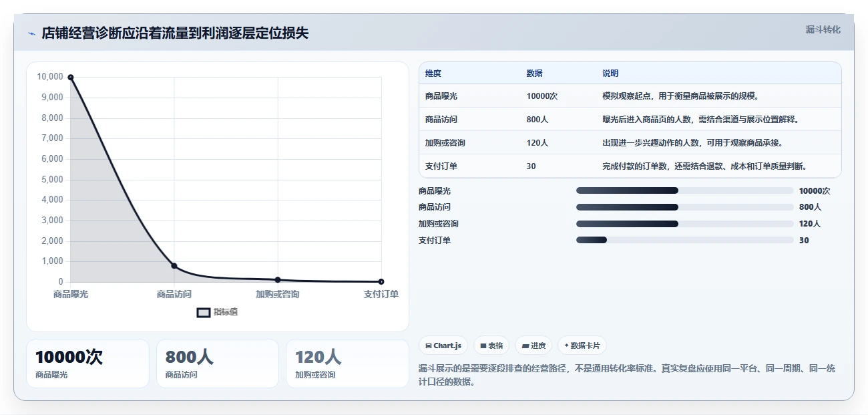The height and width of the screenshot is (415, 868).
Task: Click the 商品访问 label on the chart x-axis
Action: [174, 294]
